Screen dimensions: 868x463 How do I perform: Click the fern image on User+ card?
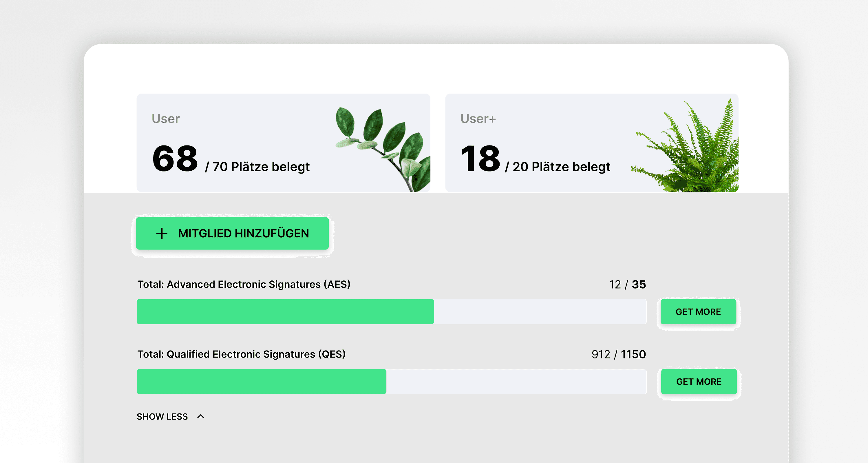pos(685,145)
